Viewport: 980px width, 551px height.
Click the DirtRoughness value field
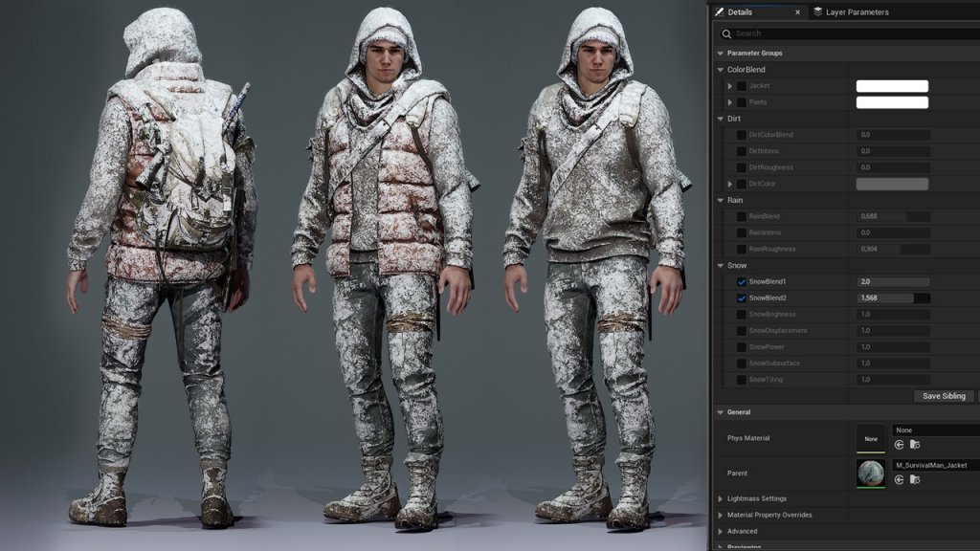[x=893, y=167]
